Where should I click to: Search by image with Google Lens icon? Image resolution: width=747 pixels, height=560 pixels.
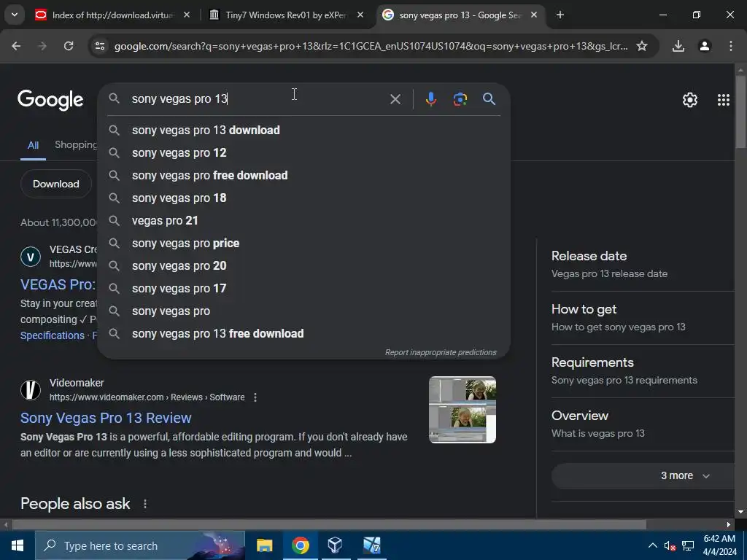tap(460, 99)
